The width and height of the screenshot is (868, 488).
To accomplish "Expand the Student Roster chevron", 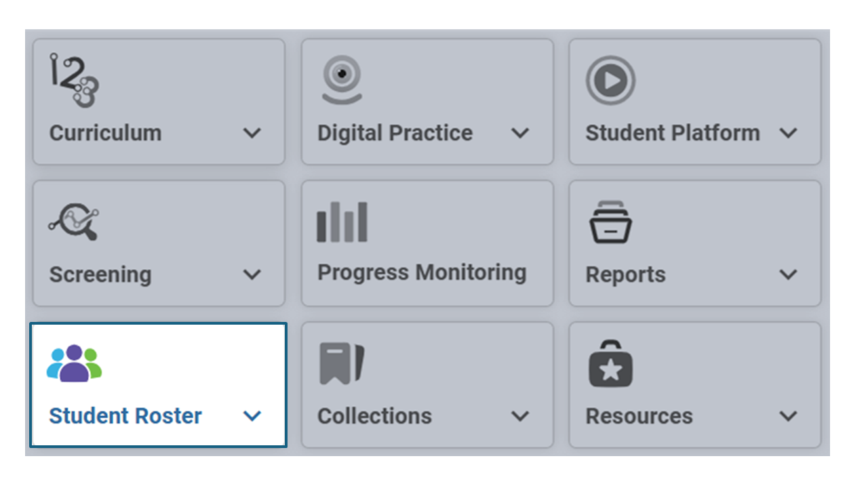I will 252,416.
